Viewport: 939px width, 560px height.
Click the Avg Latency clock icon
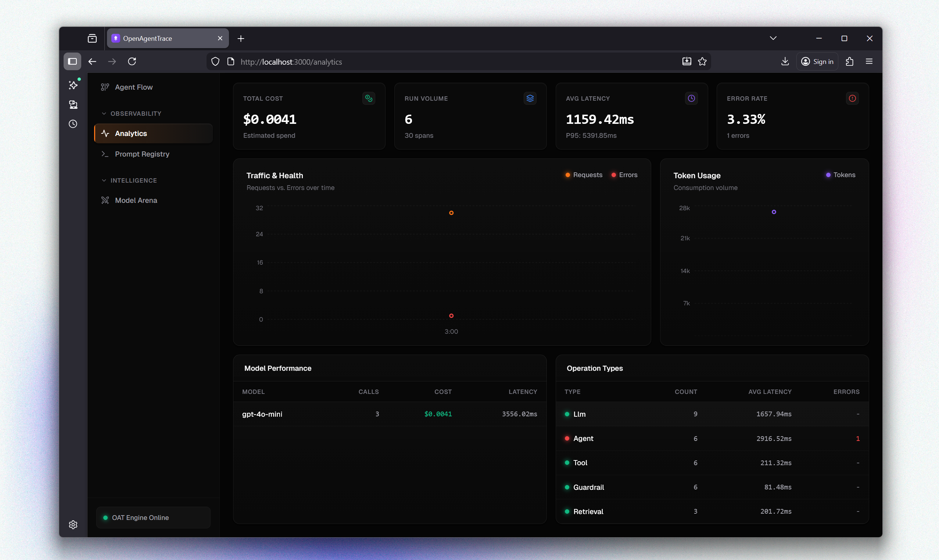pyautogui.click(x=691, y=98)
